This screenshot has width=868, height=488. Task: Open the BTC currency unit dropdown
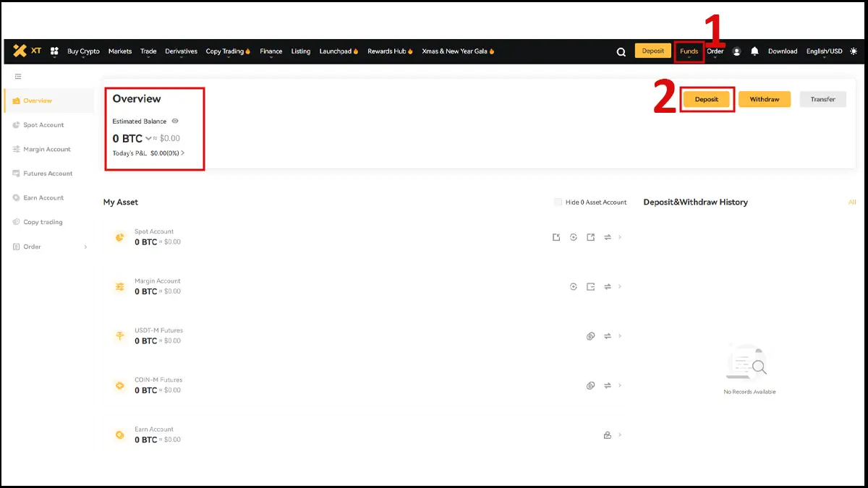(x=148, y=139)
